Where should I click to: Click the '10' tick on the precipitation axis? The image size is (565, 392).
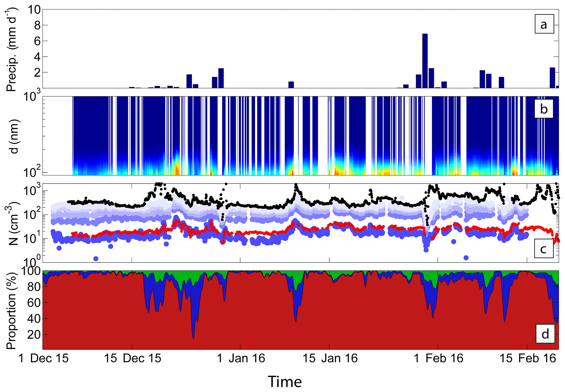pyautogui.click(x=34, y=10)
